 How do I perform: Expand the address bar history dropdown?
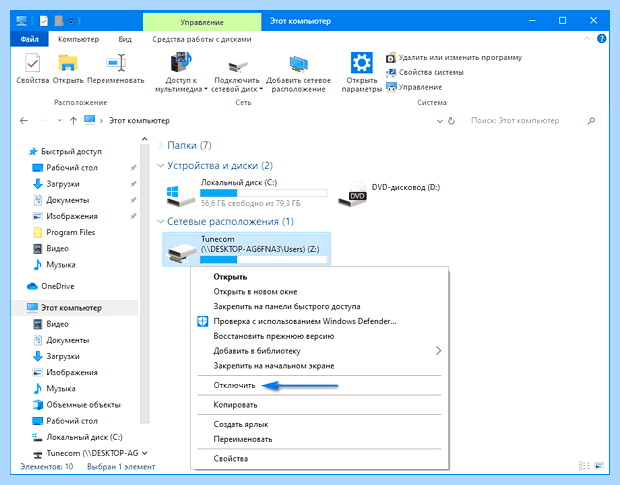point(440,121)
